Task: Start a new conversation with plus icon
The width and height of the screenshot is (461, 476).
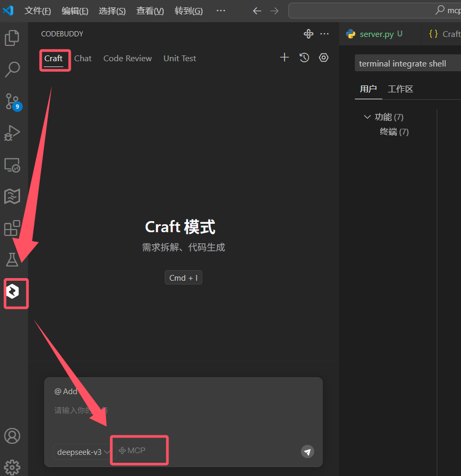Action: 284,58
